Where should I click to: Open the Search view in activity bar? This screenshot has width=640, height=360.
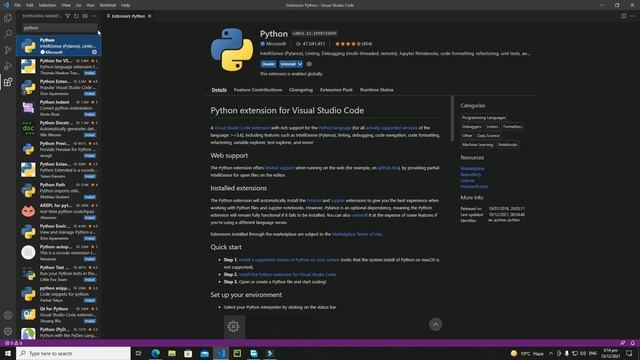(x=8, y=34)
